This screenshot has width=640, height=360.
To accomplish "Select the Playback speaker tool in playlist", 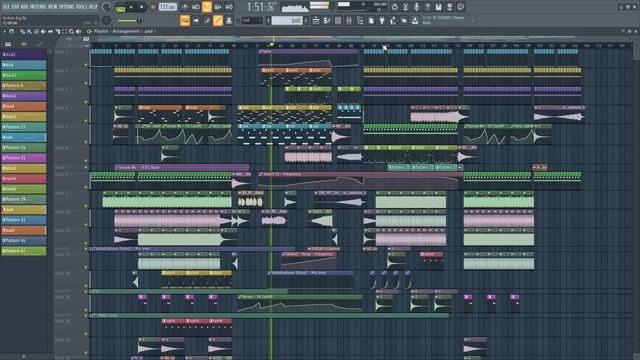I will 79,31.
